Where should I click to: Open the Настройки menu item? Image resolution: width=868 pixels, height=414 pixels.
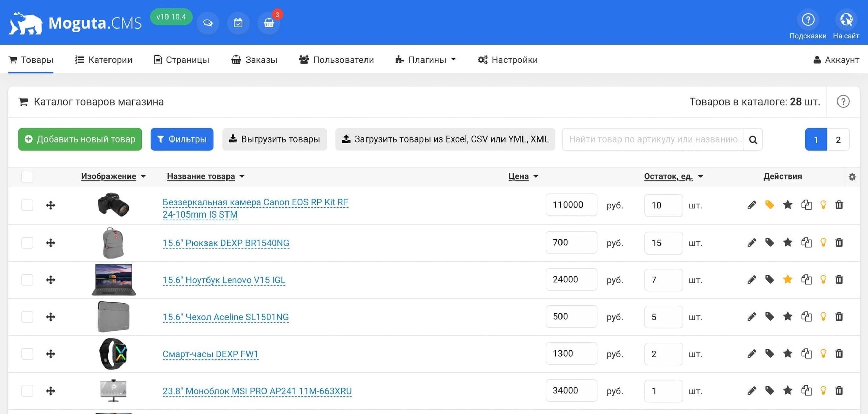pos(508,60)
